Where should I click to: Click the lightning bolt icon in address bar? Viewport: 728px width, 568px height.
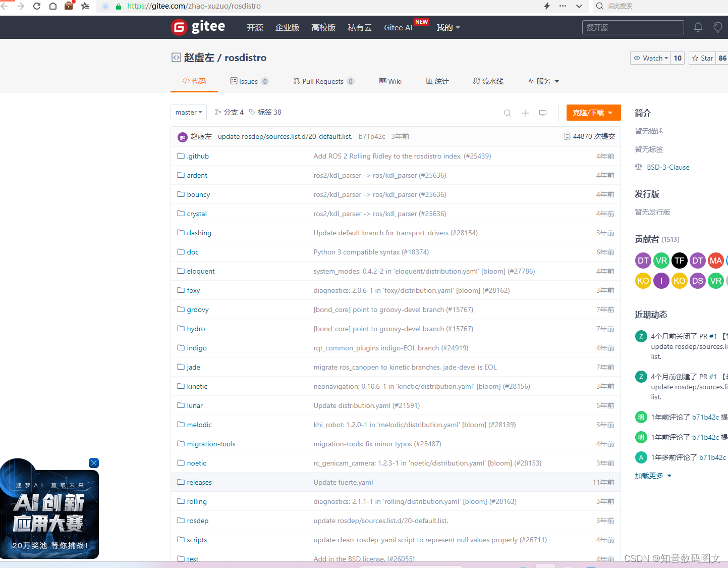(x=547, y=6)
